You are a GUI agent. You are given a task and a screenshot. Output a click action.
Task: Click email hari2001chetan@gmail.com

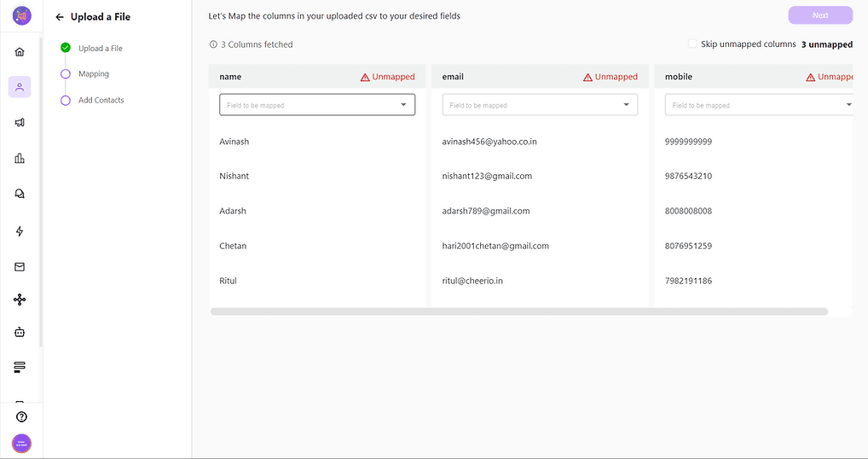(x=495, y=246)
